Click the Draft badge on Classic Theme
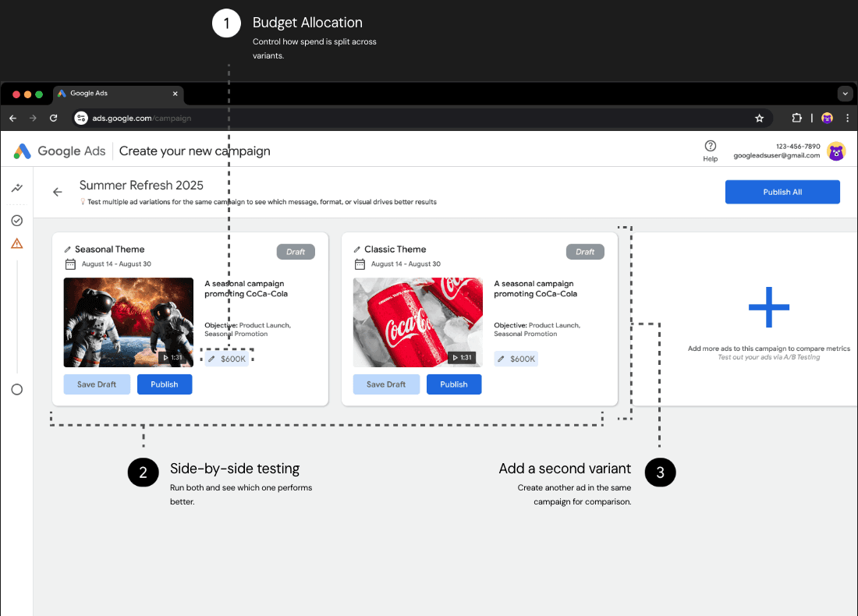Viewport: 858px width, 616px height. click(585, 252)
